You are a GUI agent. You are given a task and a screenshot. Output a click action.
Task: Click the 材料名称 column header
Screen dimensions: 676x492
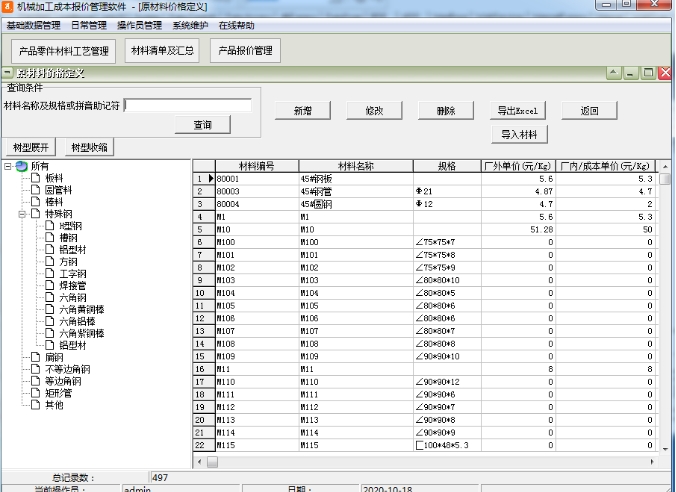[356, 166]
